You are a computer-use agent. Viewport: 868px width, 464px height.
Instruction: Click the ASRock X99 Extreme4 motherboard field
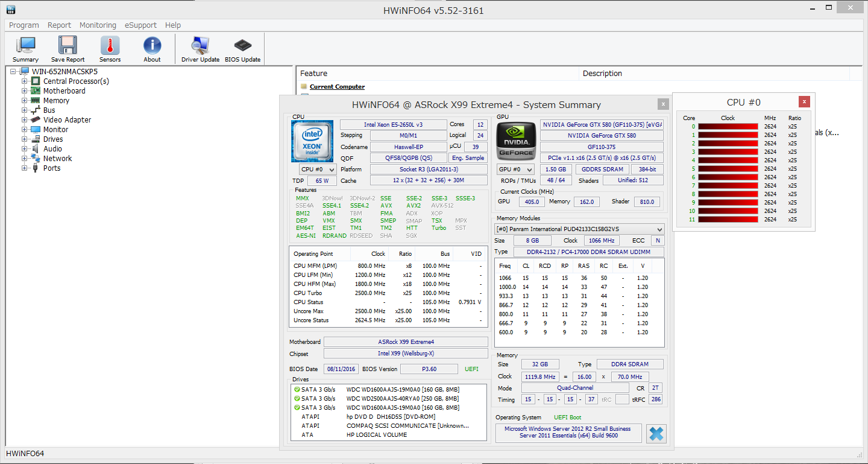(x=406, y=342)
